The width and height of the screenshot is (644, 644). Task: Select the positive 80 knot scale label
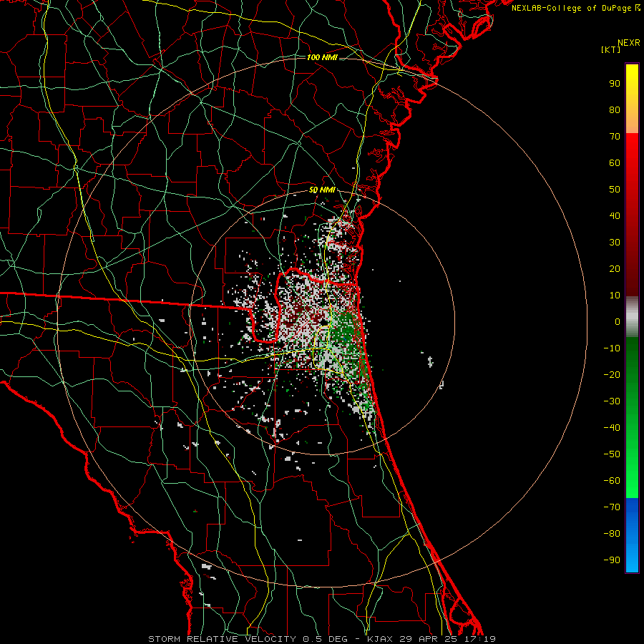[615, 110]
